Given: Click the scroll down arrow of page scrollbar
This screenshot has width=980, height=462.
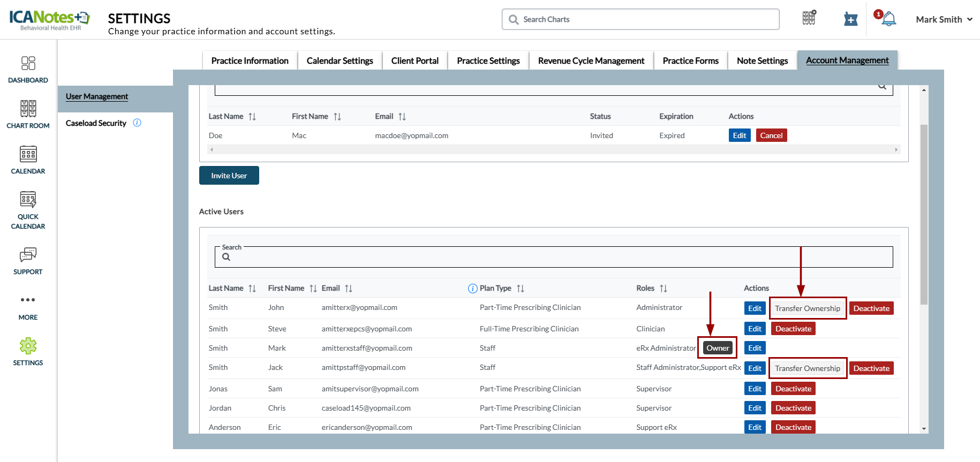Looking at the screenshot, I should [924, 429].
